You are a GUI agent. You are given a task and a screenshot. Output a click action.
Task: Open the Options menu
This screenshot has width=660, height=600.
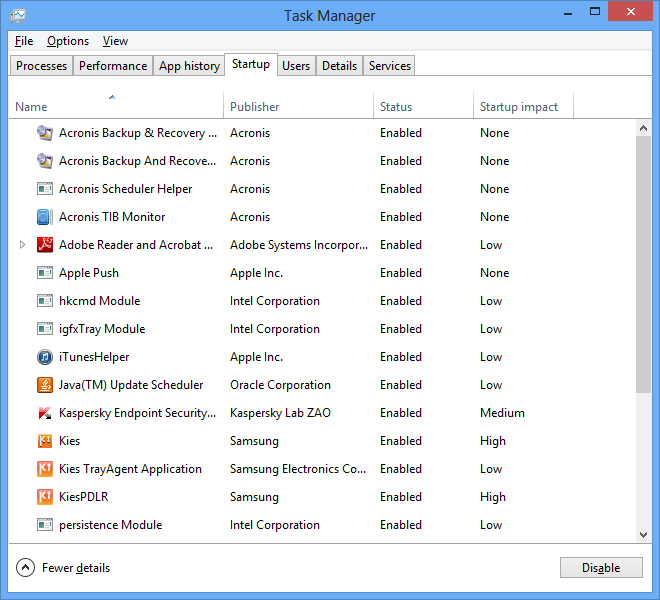coord(68,41)
